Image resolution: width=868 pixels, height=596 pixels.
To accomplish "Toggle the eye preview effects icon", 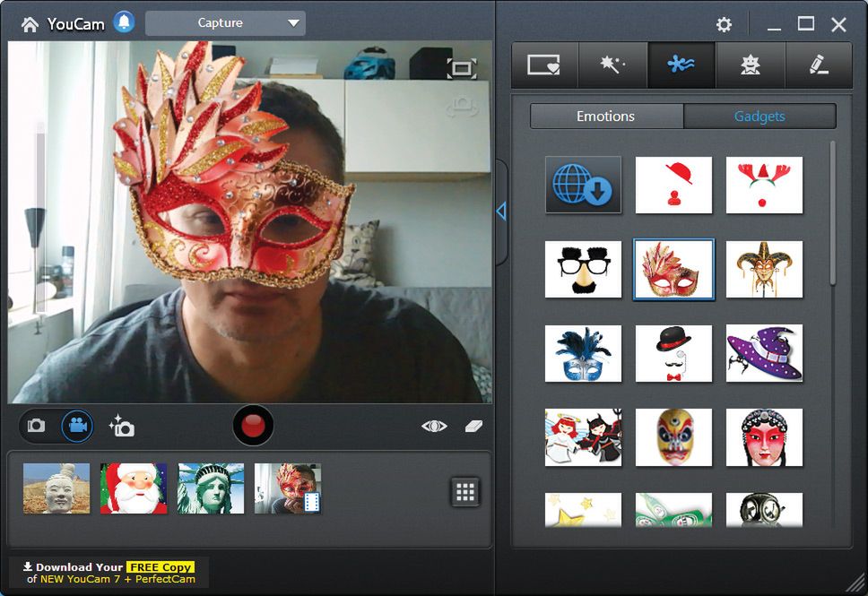I will [434, 426].
